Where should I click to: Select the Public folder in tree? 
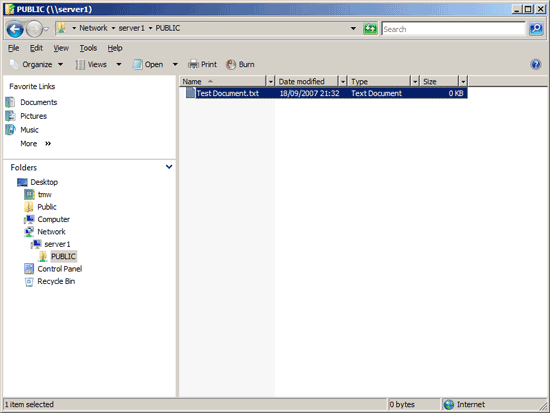47,207
